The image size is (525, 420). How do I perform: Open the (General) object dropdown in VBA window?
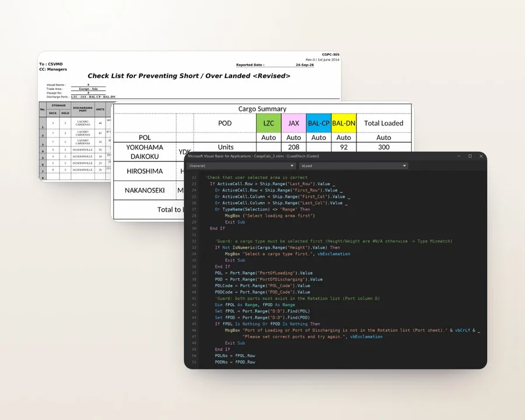coord(241,166)
